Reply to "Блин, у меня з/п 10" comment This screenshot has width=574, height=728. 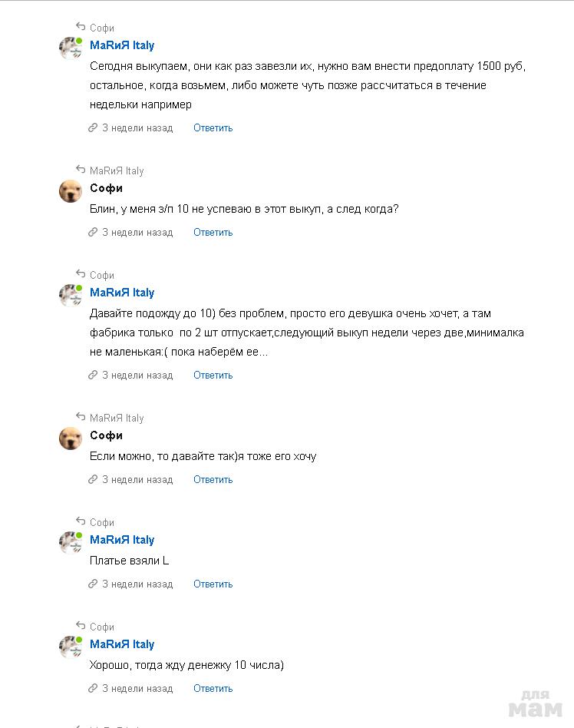pos(213,233)
